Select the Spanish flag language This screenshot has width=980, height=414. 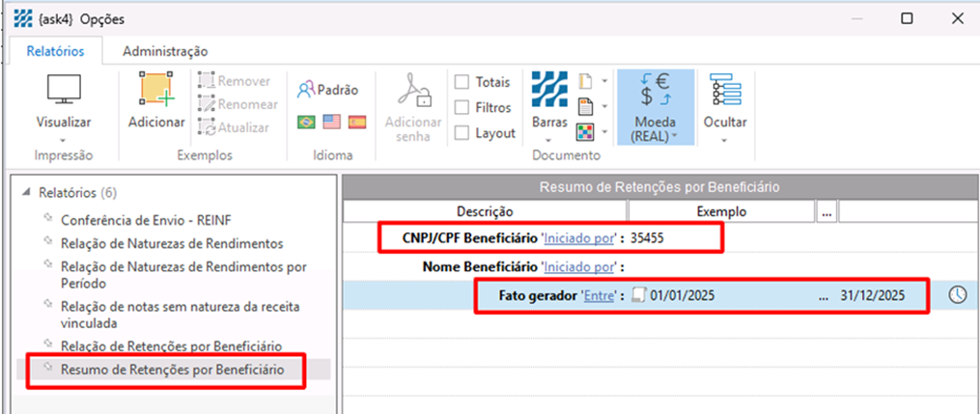click(356, 123)
